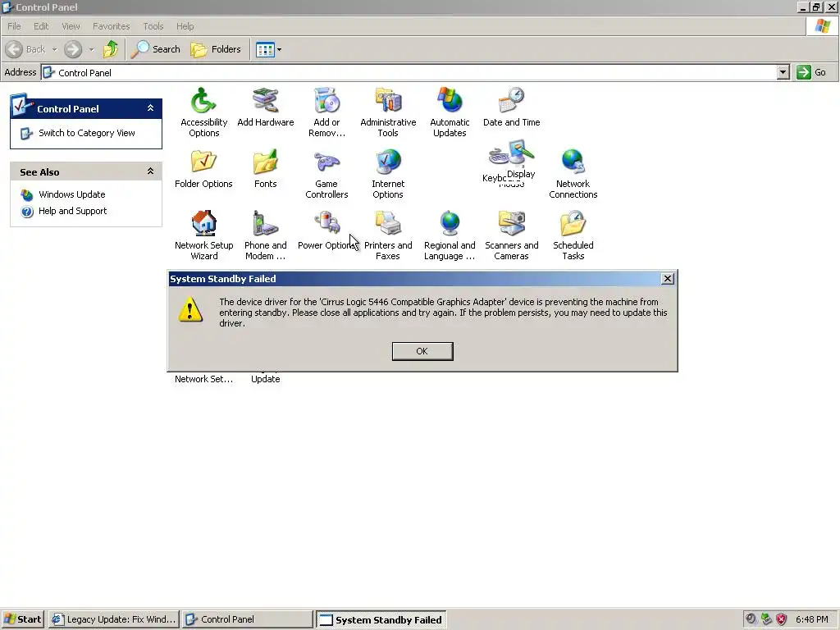840x630 pixels.
Task: Open Regional and Language options
Action: tap(450, 235)
